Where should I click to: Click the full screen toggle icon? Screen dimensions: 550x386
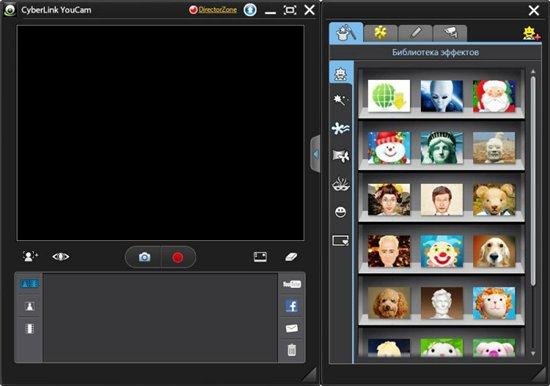point(290,10)
